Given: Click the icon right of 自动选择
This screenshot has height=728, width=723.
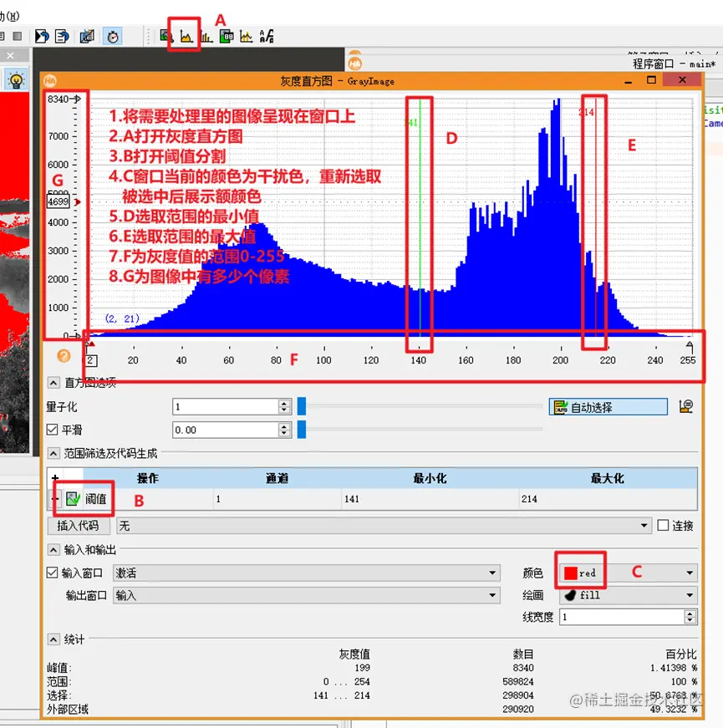Looking at the screenshot, I should (x=686, y=407).
